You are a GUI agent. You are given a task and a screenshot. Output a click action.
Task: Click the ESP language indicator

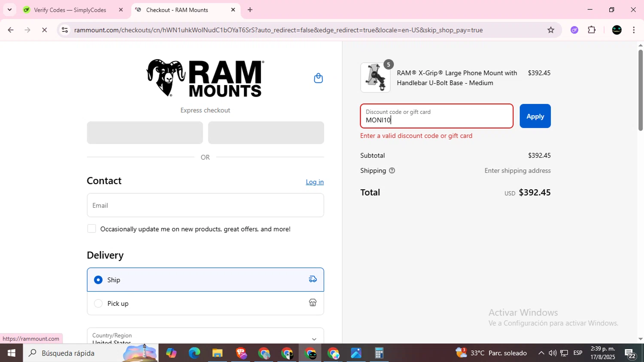pyautogui.click(x=578, y=353)
